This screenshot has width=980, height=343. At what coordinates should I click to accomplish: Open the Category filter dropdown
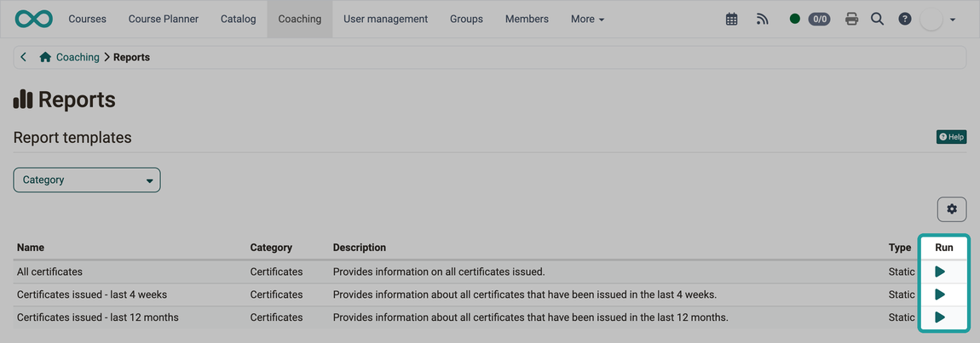pos(87,180)
